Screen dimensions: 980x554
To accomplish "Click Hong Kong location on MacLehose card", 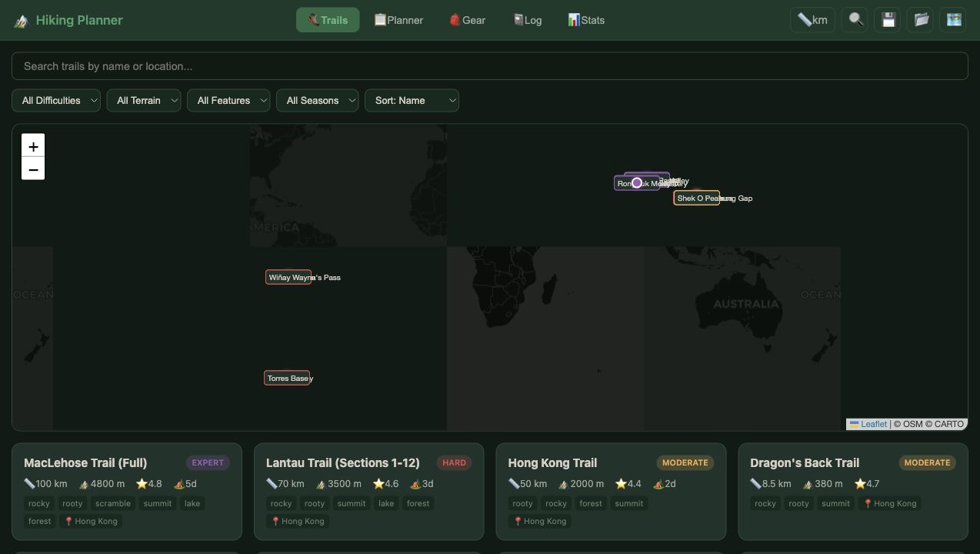I will tap(91, 521).
